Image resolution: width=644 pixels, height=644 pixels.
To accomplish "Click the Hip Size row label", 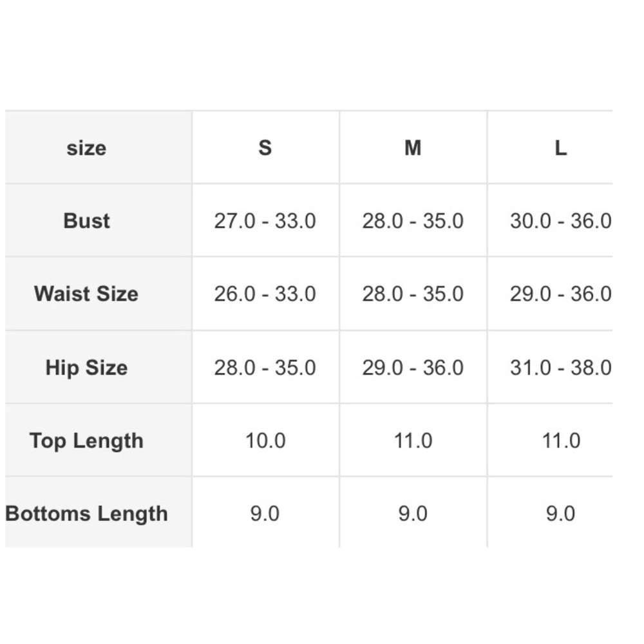I will (x=86, y=368).
